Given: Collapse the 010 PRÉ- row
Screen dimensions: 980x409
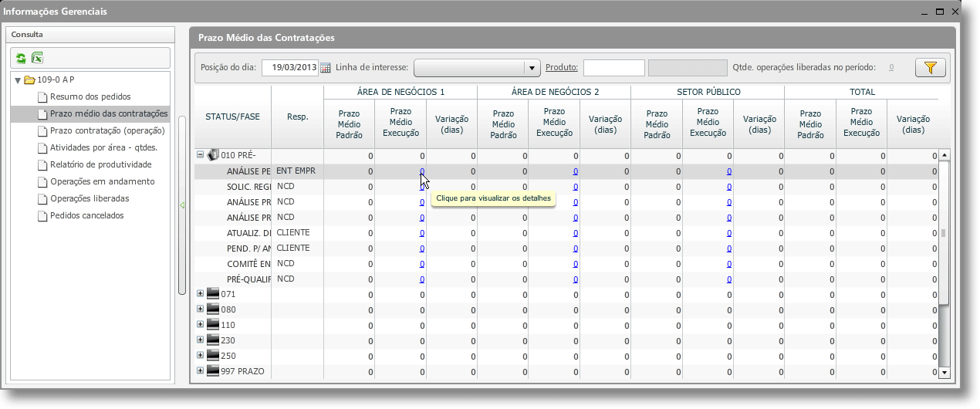Looking at the screenshot, I should tap(200, 154).
